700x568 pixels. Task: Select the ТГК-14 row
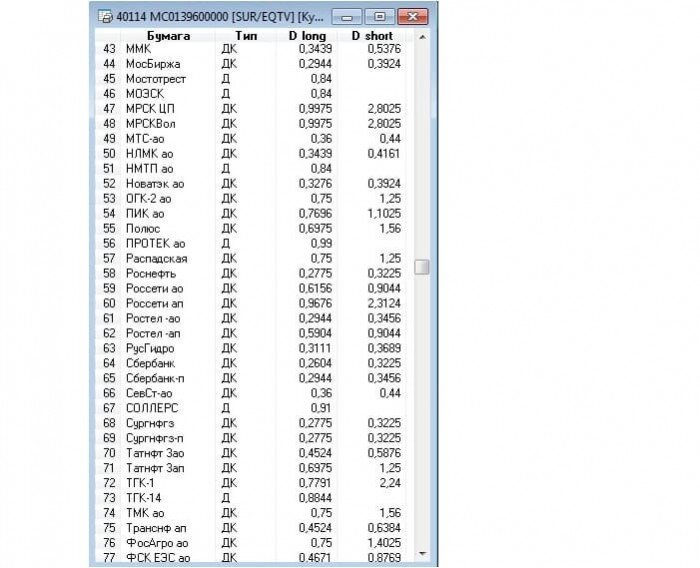point(251,498)
